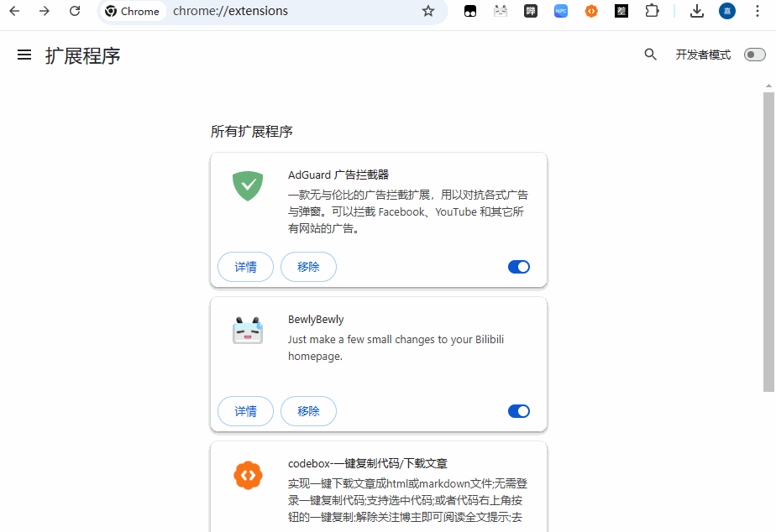Open the Downloads icon in toolbar

tap(697, 11)
